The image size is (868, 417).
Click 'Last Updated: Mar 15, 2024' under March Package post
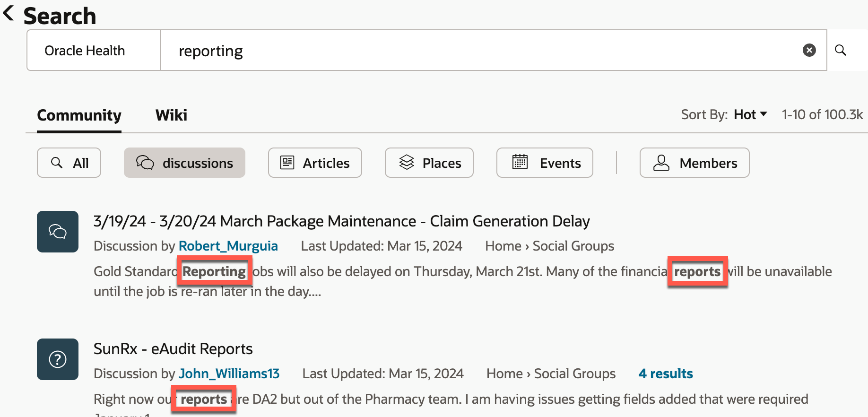click(x=382, y=246)
